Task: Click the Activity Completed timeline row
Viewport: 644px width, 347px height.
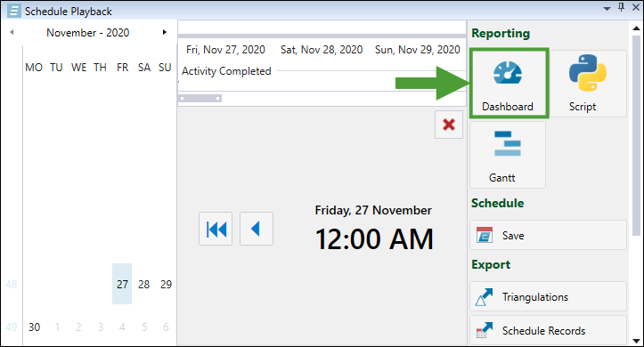Action: click(226, 71)
